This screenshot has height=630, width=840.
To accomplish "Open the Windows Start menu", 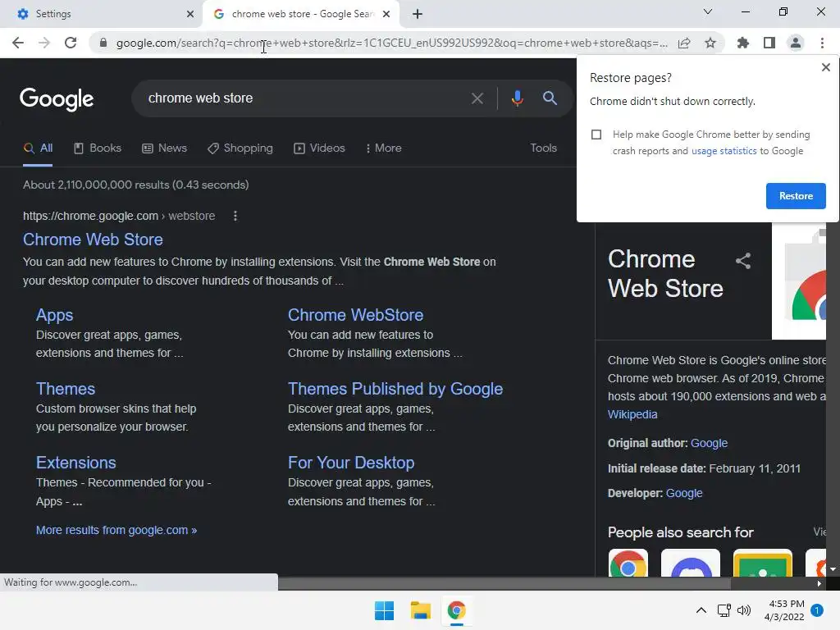I will 384,610.
